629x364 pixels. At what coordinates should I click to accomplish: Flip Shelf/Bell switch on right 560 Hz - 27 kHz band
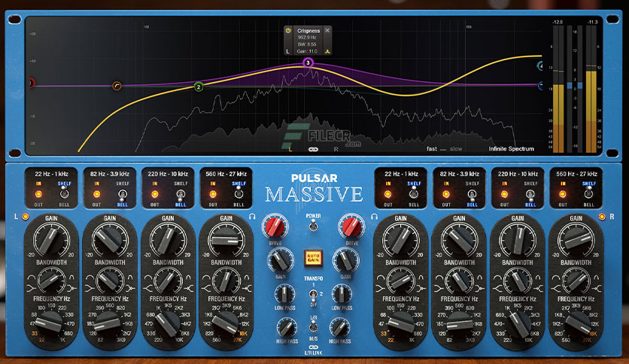coord(588,193)
